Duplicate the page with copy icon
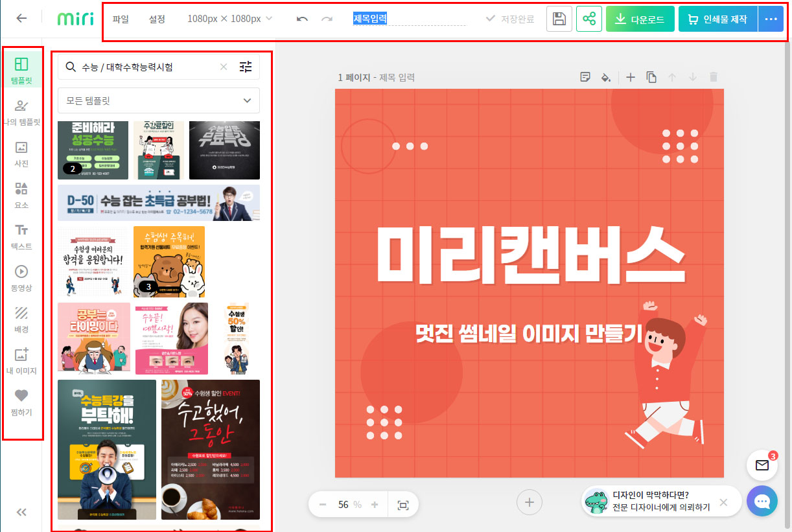This screenshot has height=532, width=792. coord(651,77)
